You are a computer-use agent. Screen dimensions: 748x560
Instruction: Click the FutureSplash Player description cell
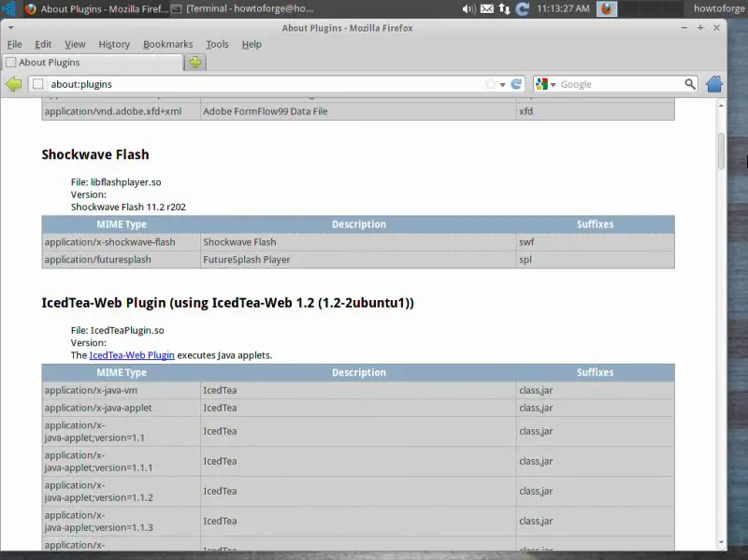tap(358, 260)
